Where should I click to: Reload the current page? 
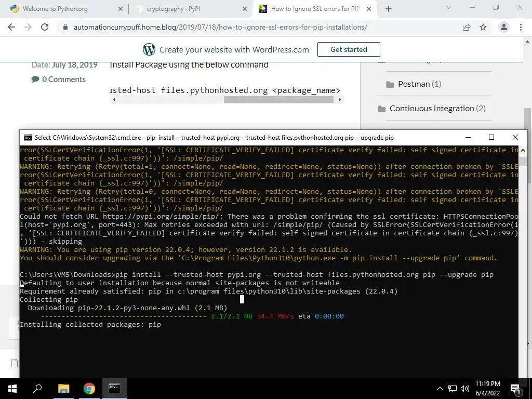tap(45, 27)
